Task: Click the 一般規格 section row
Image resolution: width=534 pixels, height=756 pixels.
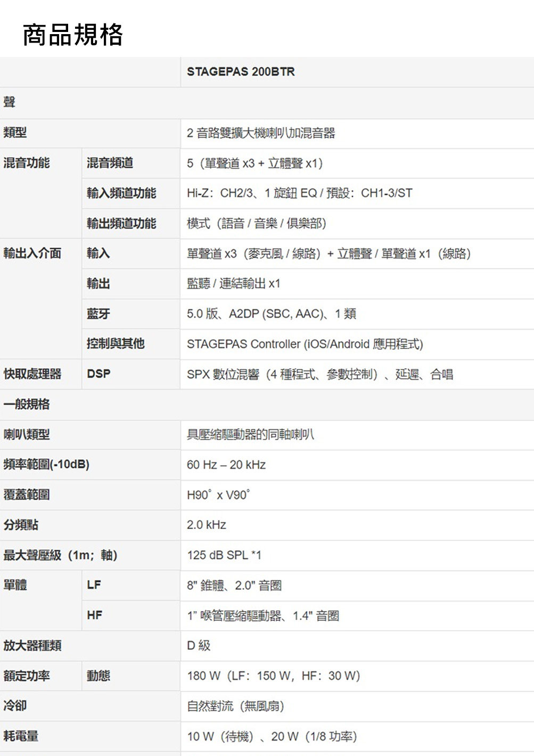Action: pyautogui.click(x=267, y=404)
